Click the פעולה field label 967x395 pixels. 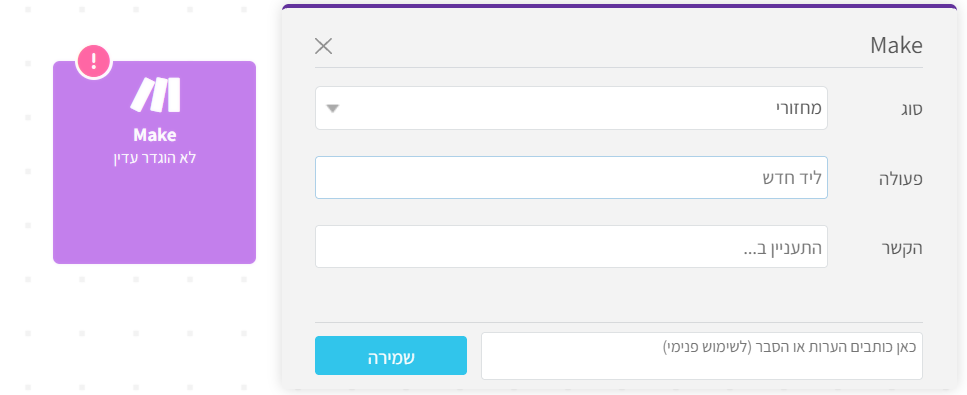[900, 180]
